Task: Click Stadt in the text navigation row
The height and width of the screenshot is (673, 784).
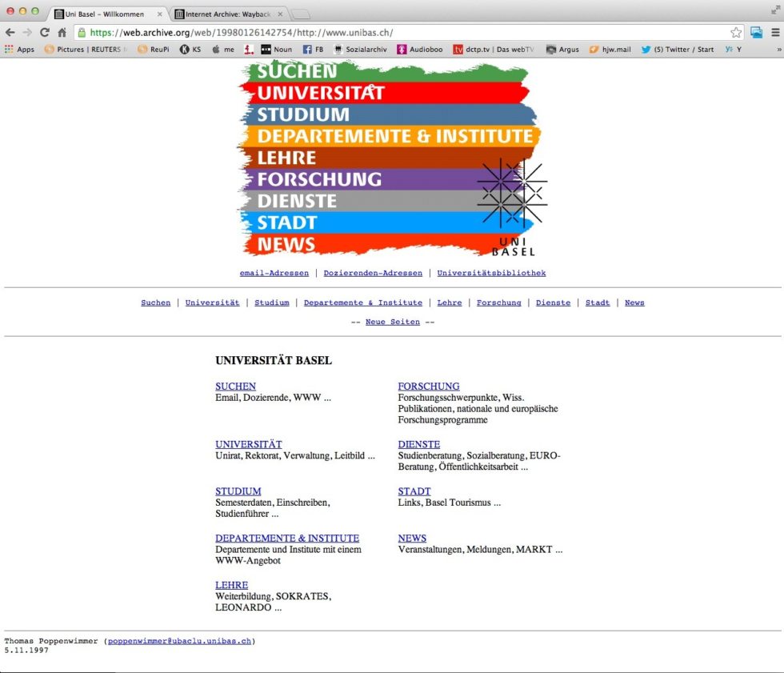Action: pyautogui.click(x=598, y=302)
